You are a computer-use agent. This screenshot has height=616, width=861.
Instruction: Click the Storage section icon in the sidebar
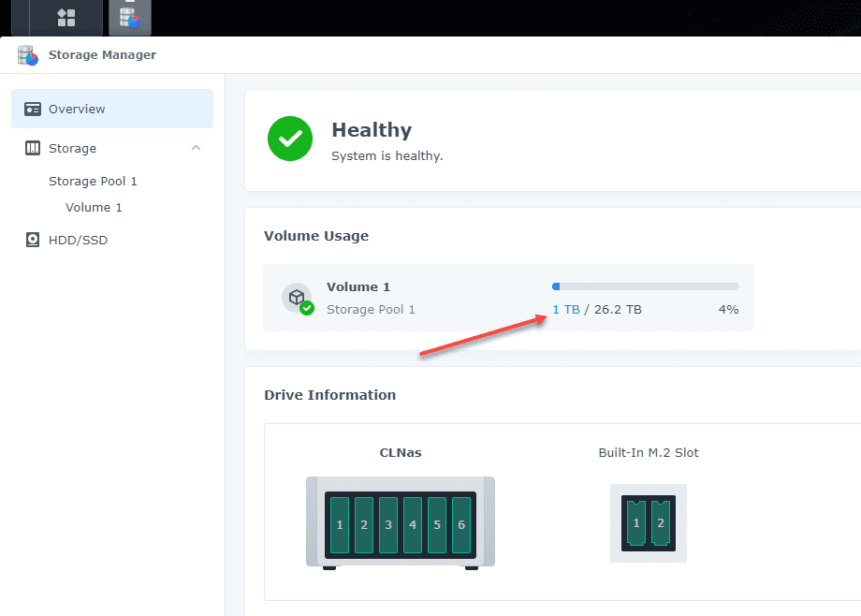click(x=32, y=148)
